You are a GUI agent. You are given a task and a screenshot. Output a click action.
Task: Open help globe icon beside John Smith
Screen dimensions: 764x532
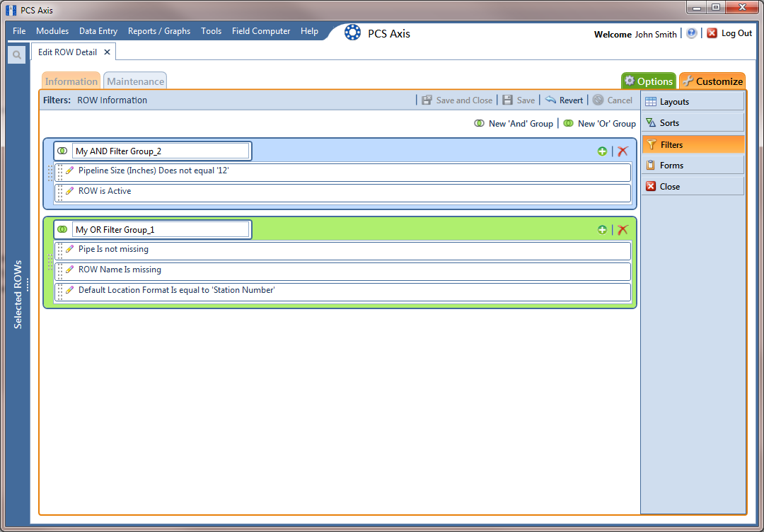pos(691,33)
